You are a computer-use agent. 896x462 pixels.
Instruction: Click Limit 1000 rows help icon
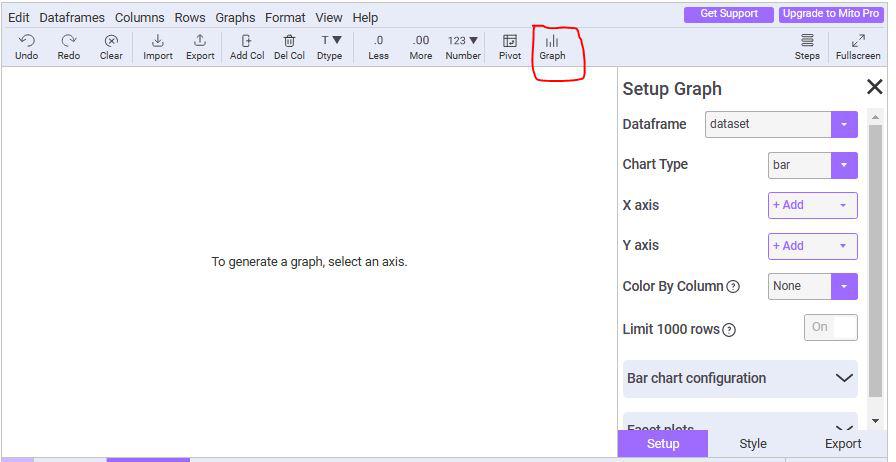tap(729, 330)
